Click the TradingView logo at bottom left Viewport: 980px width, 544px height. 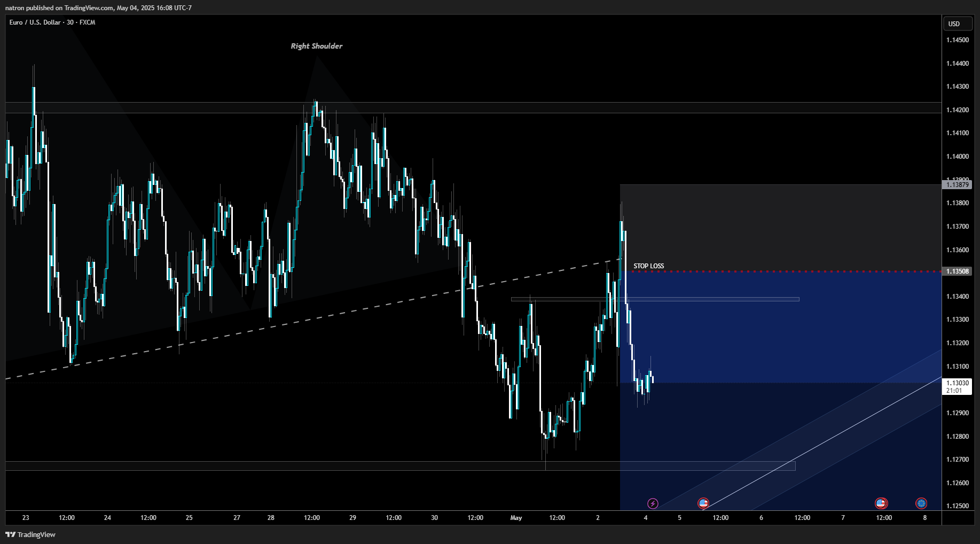(x=30, y=534)
